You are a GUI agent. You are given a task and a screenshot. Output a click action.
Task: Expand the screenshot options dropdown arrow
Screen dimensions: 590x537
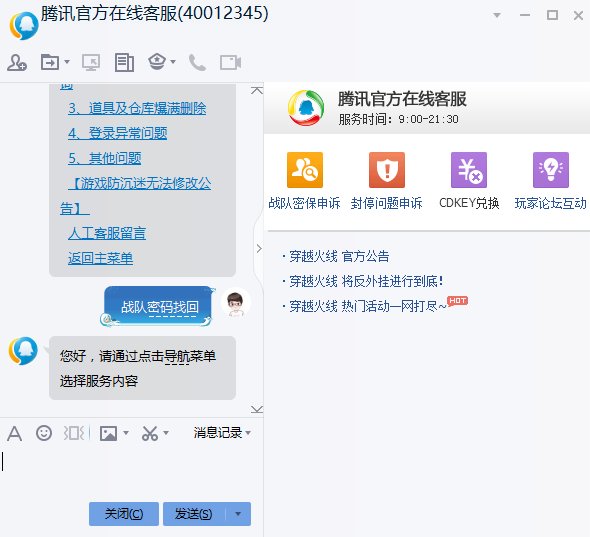(x=166, y=433)
